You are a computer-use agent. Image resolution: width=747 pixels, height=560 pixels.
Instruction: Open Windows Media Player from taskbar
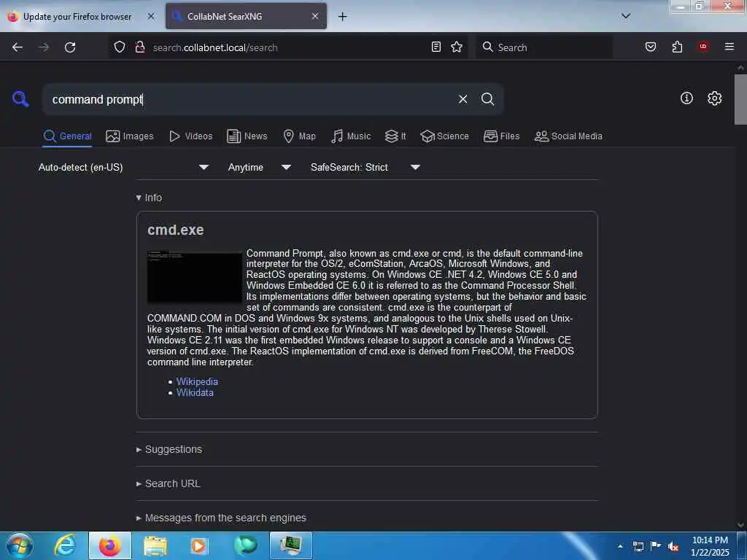198,545
